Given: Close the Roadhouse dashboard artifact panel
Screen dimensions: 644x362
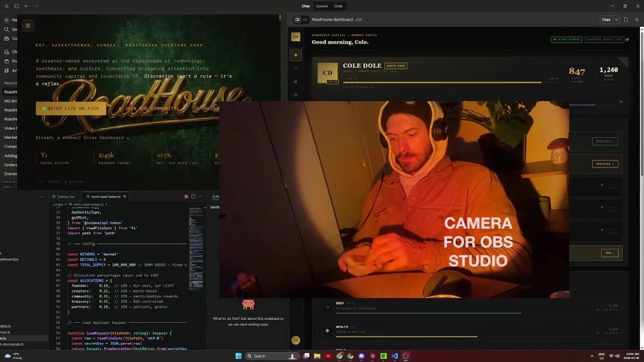Looking at the screenshot, I should [637, 20].
